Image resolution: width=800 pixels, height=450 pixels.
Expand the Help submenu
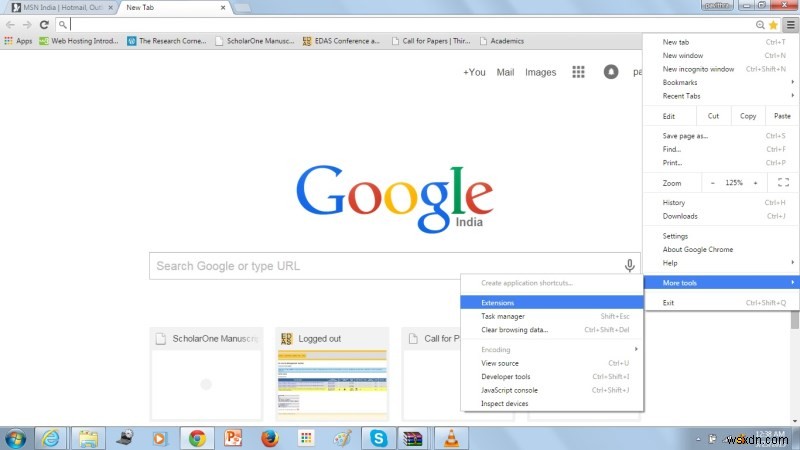721,263
